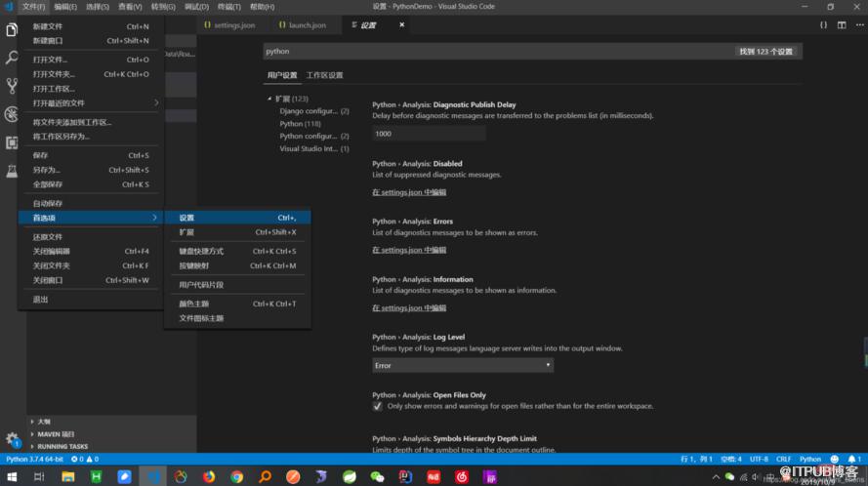
Task: Open the 调试(D) menu
Action: 196,7
